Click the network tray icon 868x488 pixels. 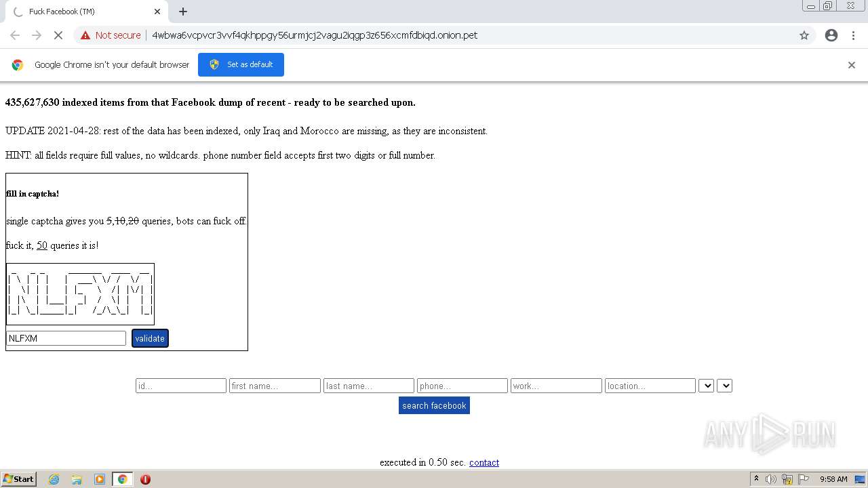(787, 479)
